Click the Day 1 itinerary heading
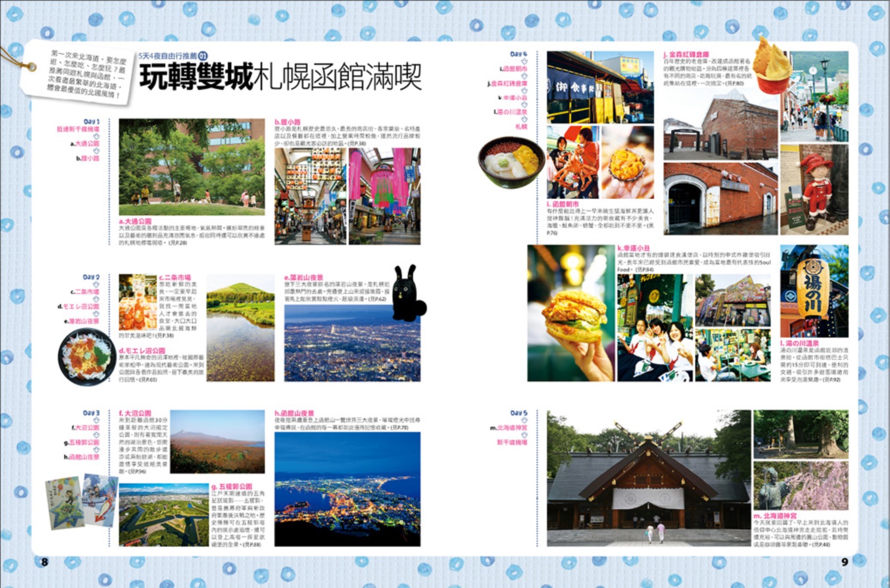The image size is (890, 588). [91, 121]
